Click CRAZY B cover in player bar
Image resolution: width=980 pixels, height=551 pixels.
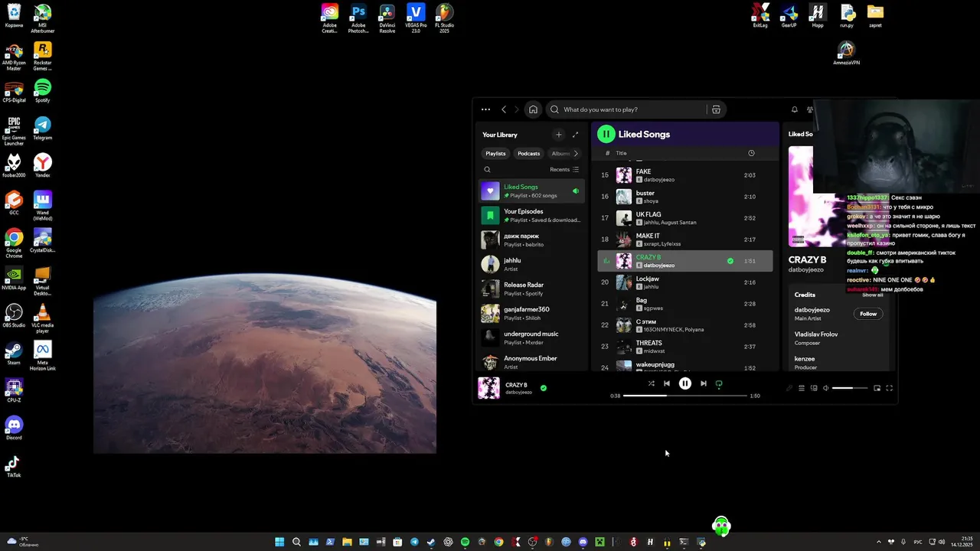pos(488,388)
